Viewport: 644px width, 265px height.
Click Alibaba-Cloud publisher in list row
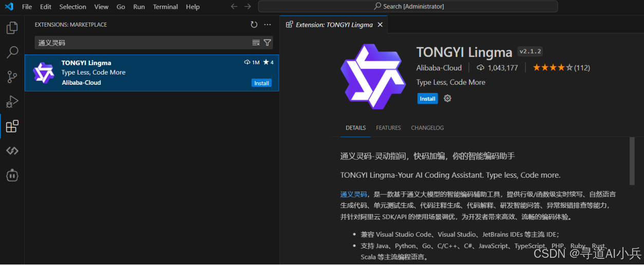(x=81, y=83)
